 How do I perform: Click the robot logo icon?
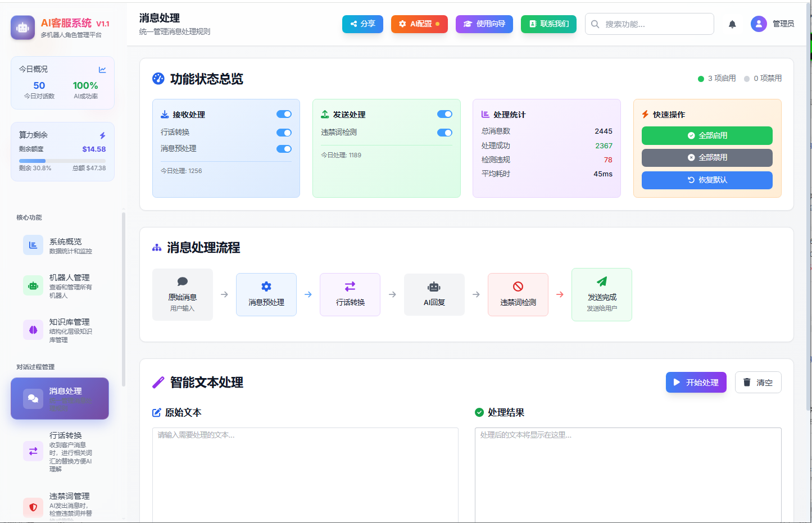point(22,28)
